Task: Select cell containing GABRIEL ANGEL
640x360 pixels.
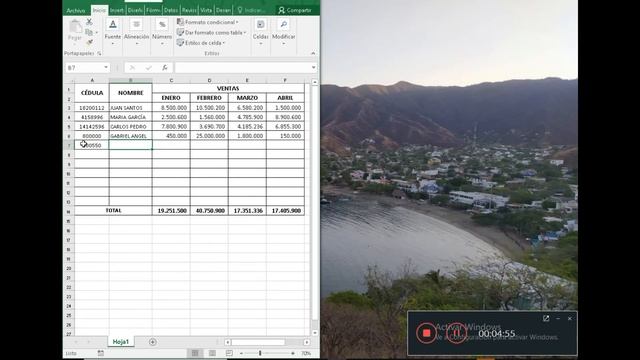Action: pos(131,136)
